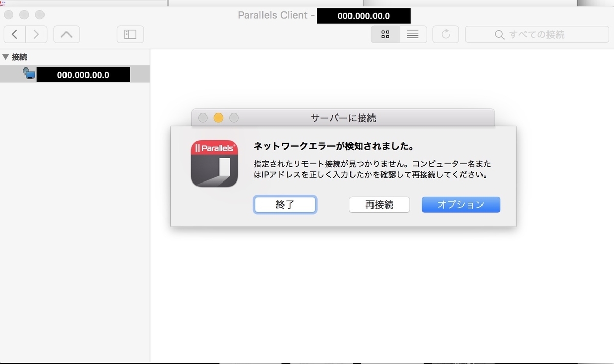Click the forward navigation arrow
614x364 pixels.
(36, 34)
